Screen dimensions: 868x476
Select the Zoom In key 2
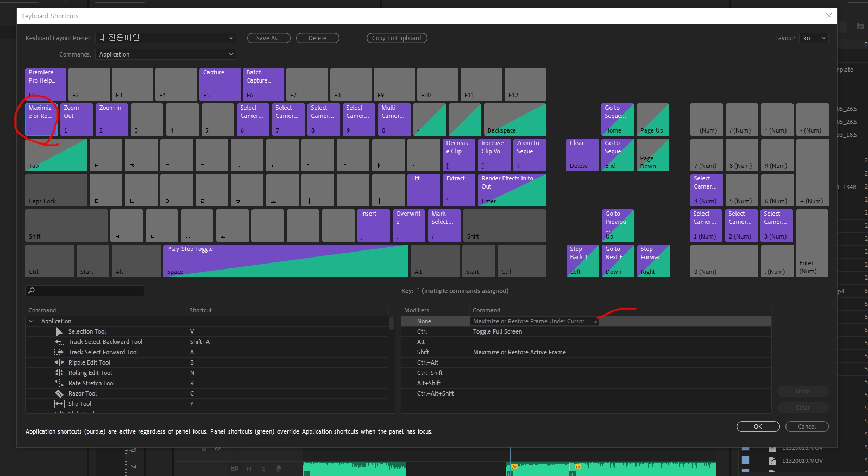(112, 120)
